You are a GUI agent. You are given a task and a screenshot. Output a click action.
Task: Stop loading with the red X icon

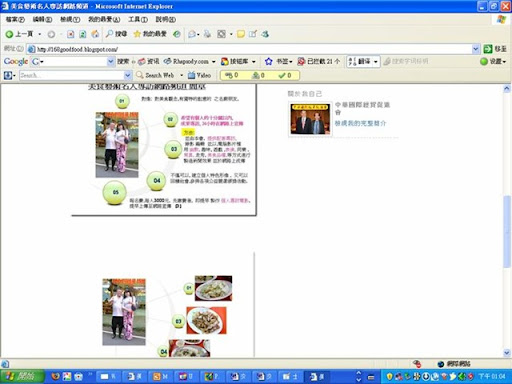click(x=71, y=34)
